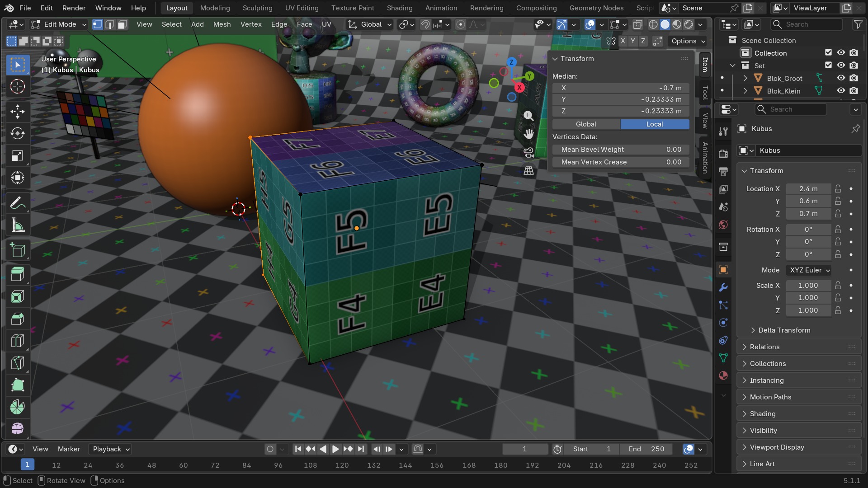Toggle the lock for Location X

coord(838,188)
